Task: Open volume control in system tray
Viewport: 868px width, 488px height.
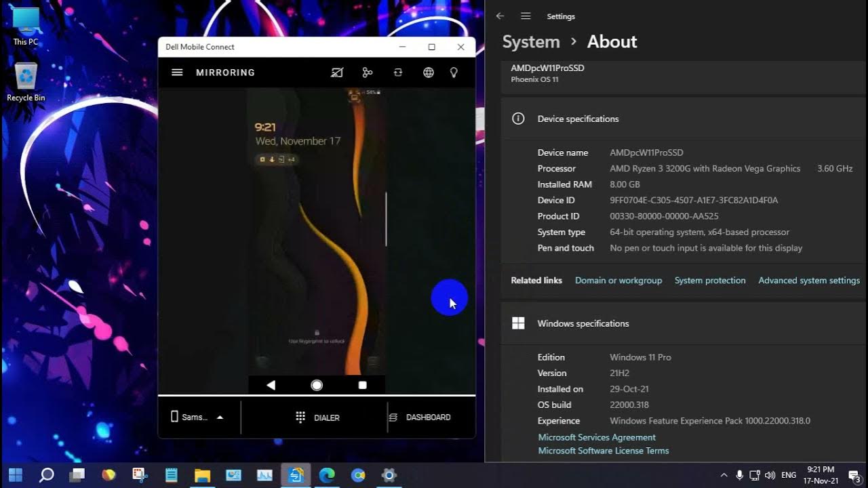Action: [x=770, y=475]
